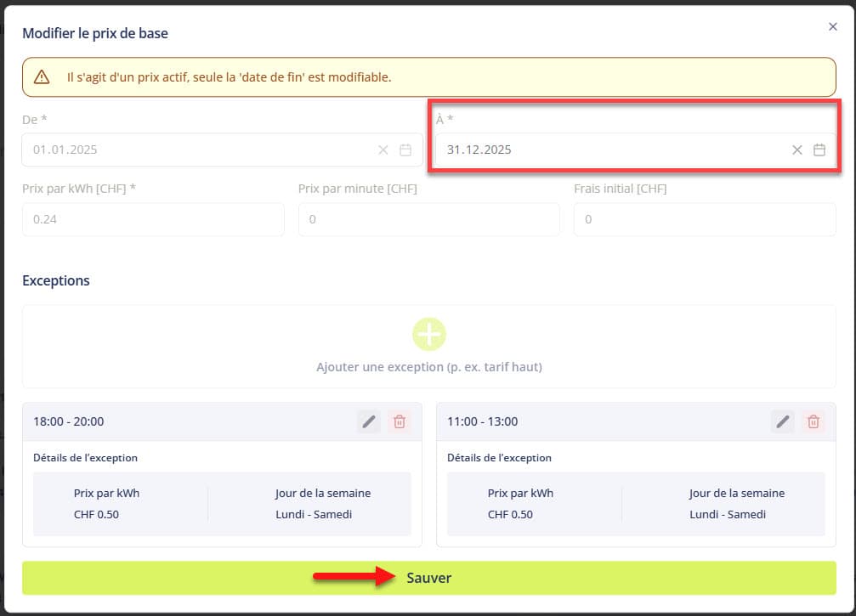
Task: Open calendar picker for the 'De' start date
Action: [405, 150]
